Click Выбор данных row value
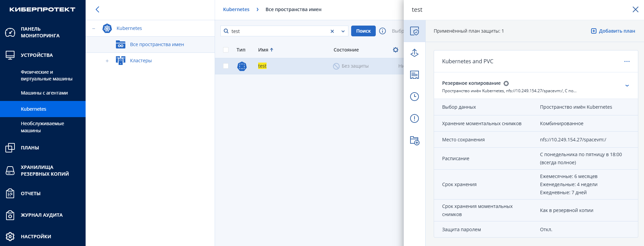The image size is (644, 246). 576,107
